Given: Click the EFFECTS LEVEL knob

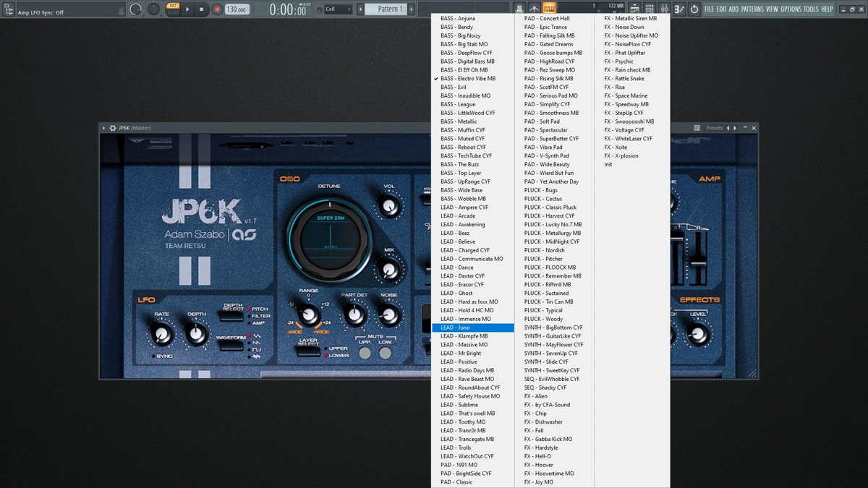Looking at the screenshot, I should 698,334.
